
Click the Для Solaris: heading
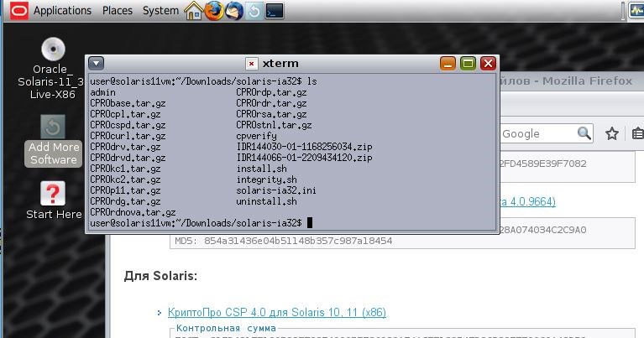tap(160, 276)
